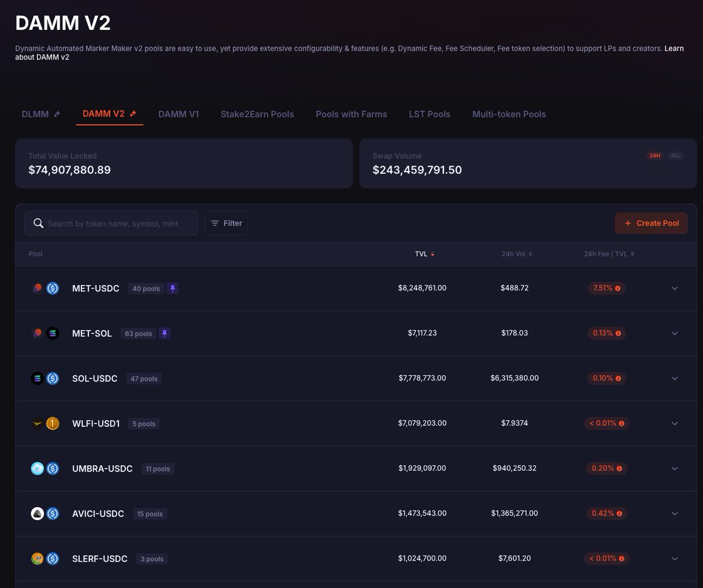Click the 3 pools badge

[x=152, y=559]
